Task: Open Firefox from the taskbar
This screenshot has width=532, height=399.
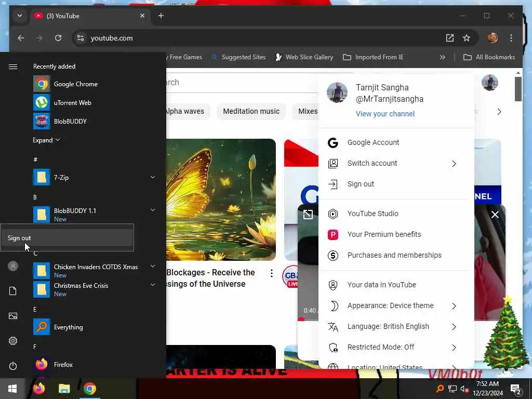Action: point(39,389)
